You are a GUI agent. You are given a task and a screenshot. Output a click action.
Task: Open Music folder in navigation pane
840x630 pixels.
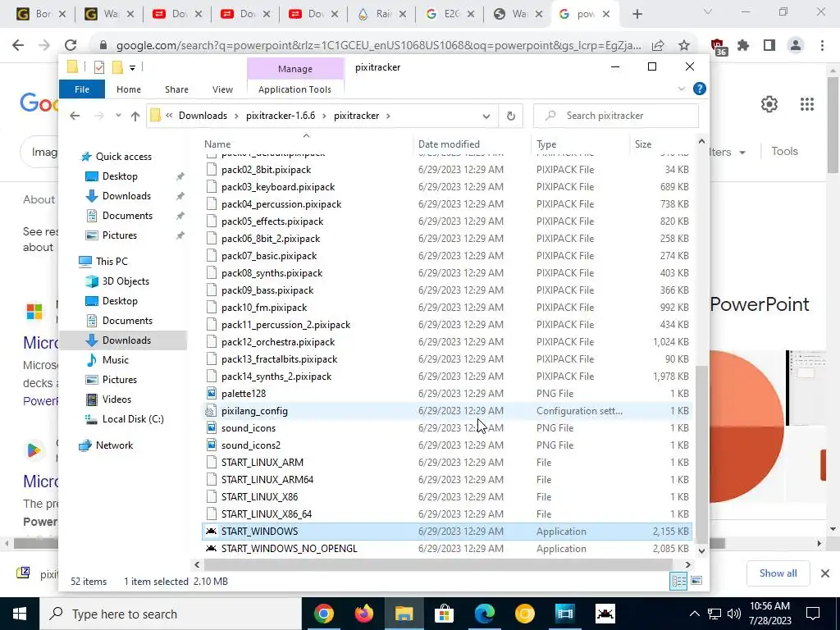(x=115, y=360)
